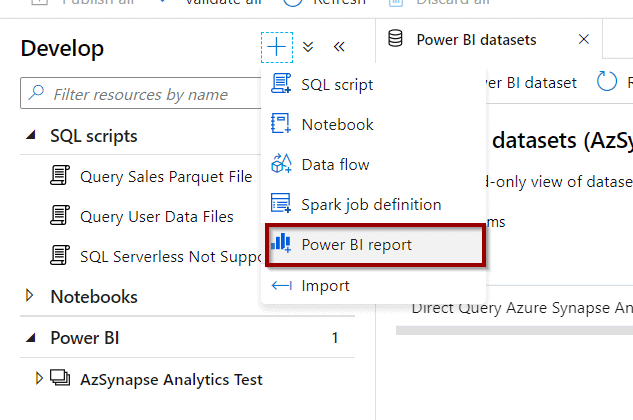Click the horizontal scrollbar under the datasets list
This screenshot has width=633, height=420.
[514, 330]
